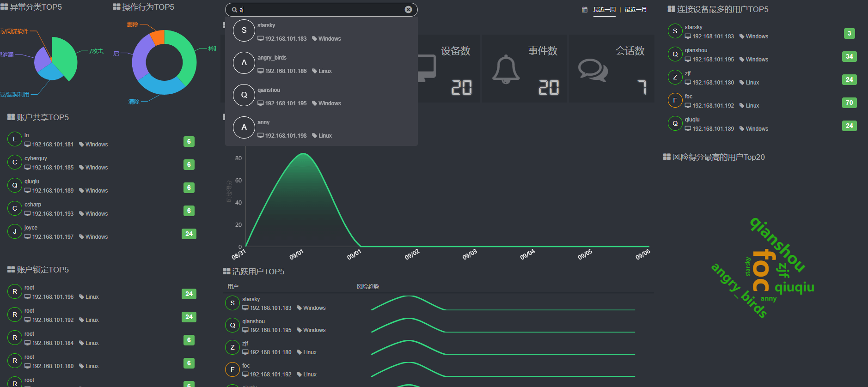Click the J avatar for joyce

tap(15, 232)
